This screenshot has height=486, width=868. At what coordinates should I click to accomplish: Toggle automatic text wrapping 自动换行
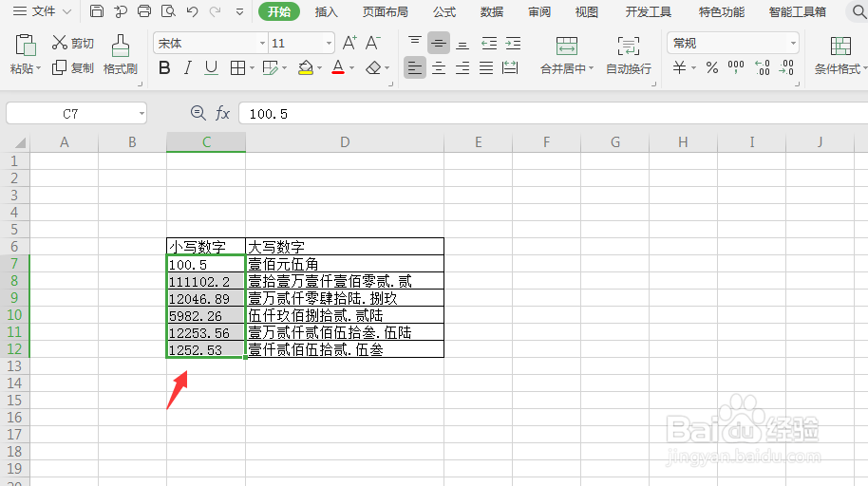[x=629, y=54]
